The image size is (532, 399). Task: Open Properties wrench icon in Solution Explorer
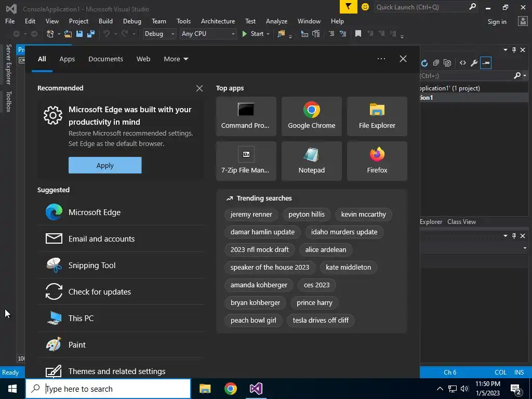pos(474,63)
